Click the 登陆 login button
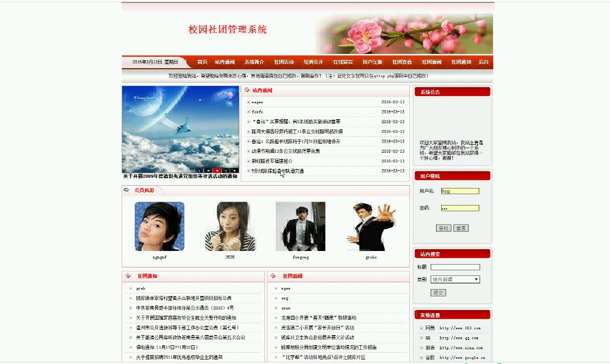The height and width of the screenshot is (364, 610). click(443, 228)
